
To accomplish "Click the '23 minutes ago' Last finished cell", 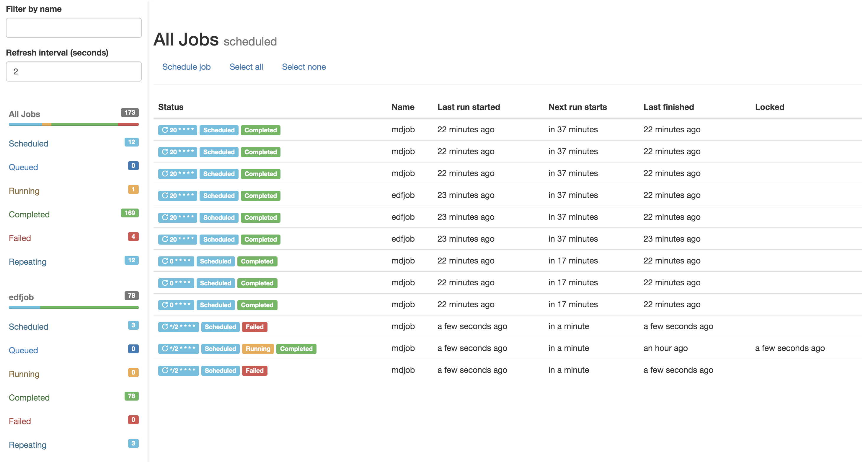I will [x=672, y=239].
